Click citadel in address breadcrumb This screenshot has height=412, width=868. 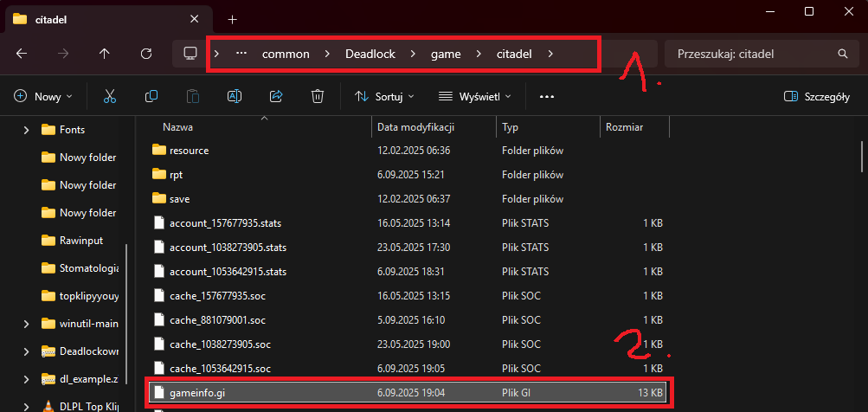click(514, 55)
